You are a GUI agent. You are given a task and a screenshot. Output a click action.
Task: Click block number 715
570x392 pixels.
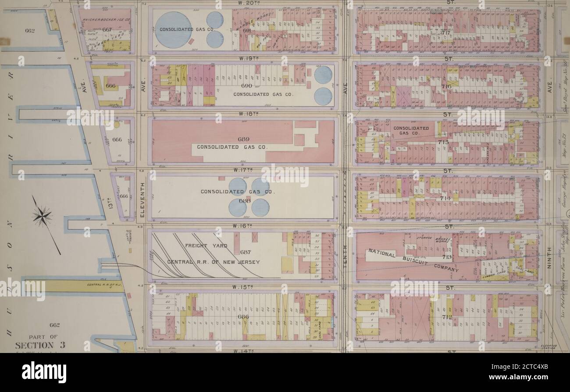point(442,143)
